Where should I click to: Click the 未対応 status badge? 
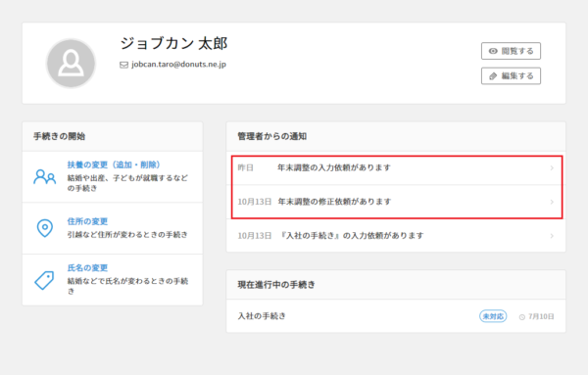(493, 316)
